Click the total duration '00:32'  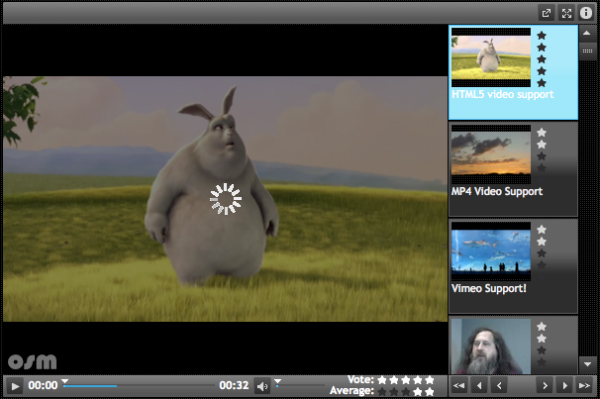[x=234, y=385]
